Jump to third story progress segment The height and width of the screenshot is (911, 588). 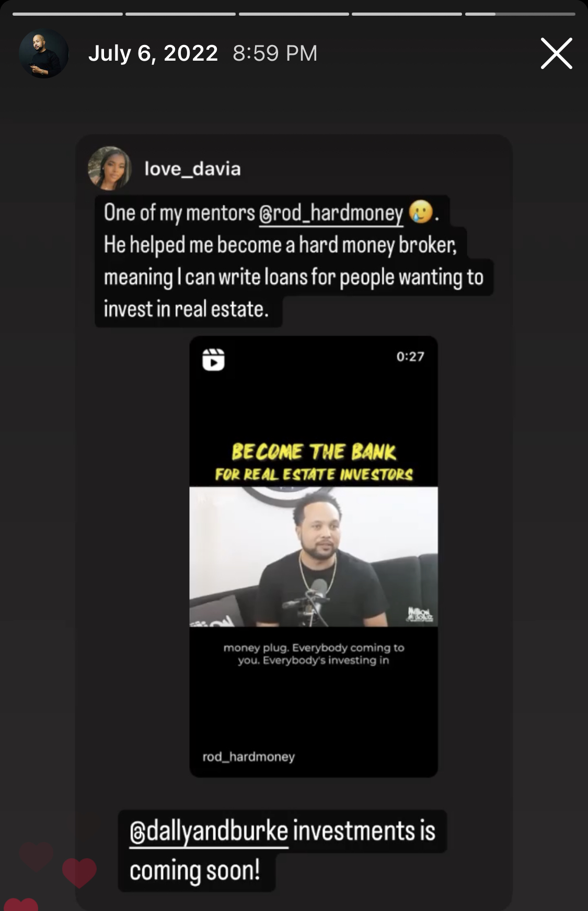(294, 14)
